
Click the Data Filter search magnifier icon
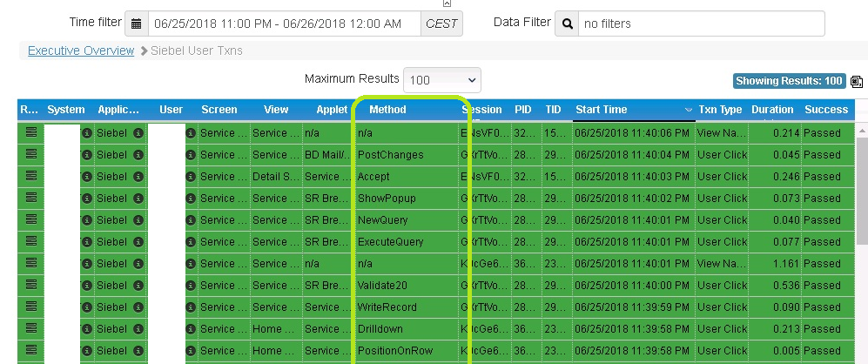tap(567, 24)
